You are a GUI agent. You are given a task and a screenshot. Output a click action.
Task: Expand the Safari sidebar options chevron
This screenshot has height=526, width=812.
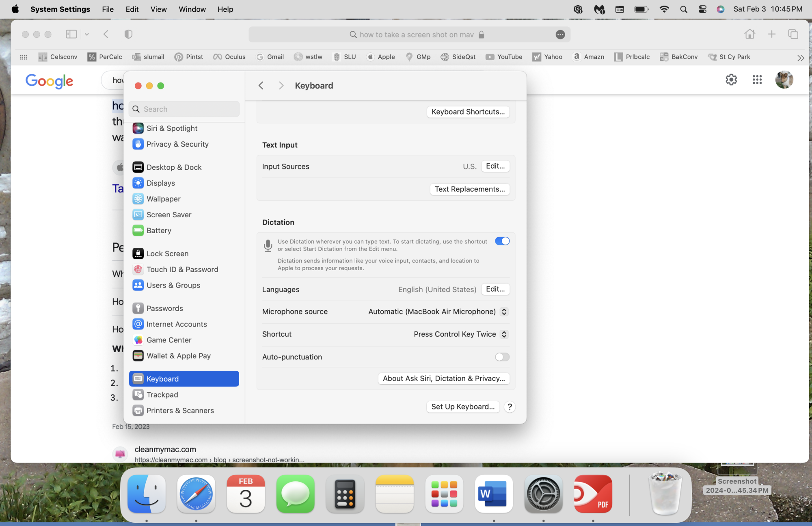pyautogui.click(x=86, y=35)
